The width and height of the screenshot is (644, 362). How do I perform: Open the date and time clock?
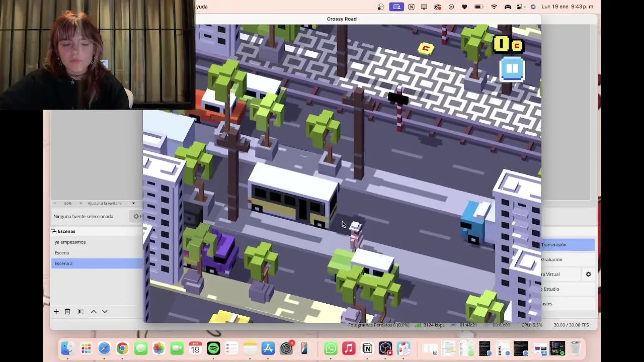[x=569, y=7]
